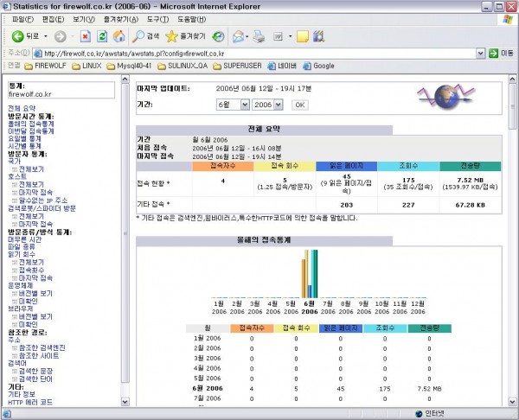
Task: Stop page loading with red X icon
Action: (x=86, y=36)
